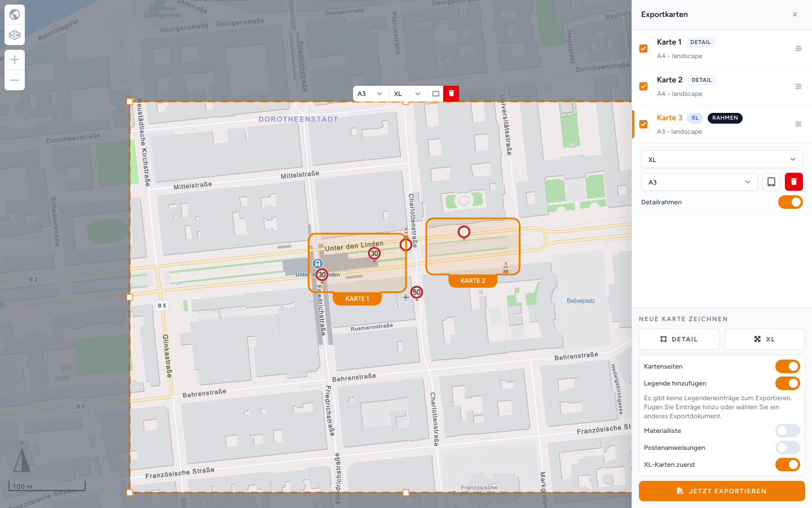Delete Karte 3 with red trash button in panel
Viewport: 812px width, 508px height.
click(794, 182)
